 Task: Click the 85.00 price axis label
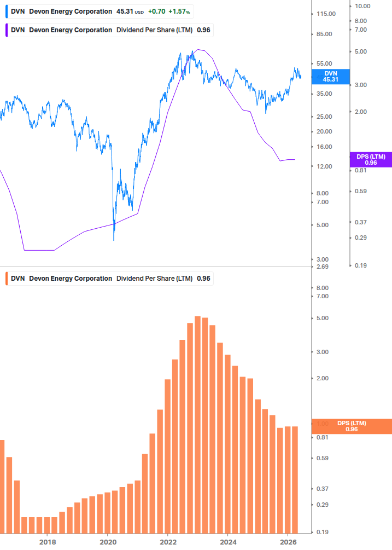pyautogui.click(x=324, y=34)
